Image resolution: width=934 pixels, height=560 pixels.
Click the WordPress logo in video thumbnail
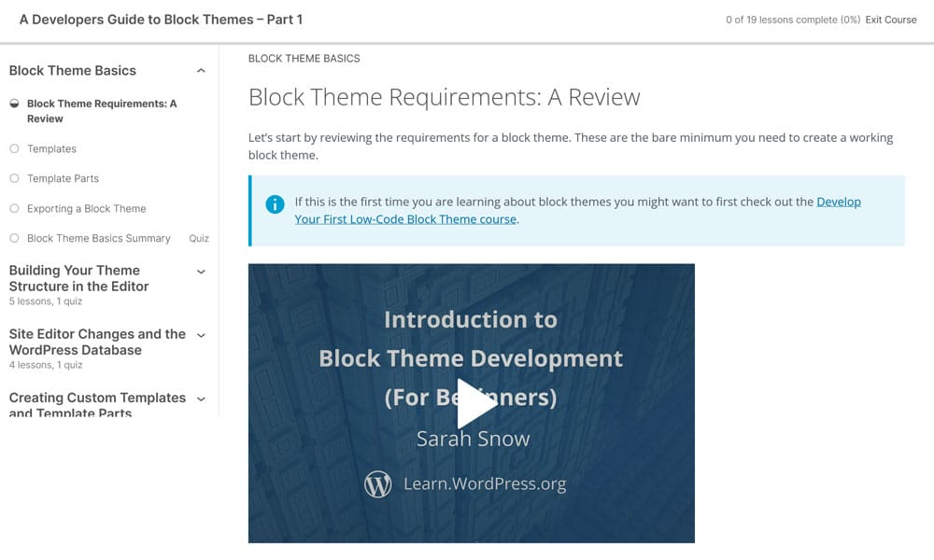(x=377, y=484)
